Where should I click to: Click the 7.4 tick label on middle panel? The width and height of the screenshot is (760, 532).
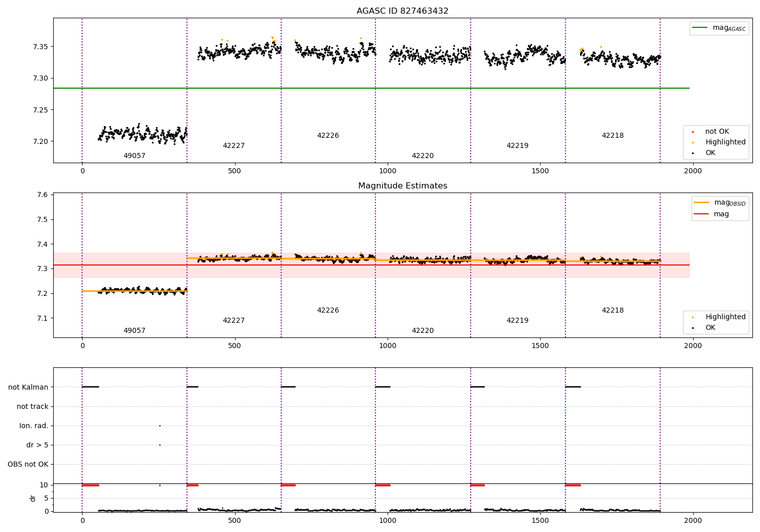(x=43, y=244)
